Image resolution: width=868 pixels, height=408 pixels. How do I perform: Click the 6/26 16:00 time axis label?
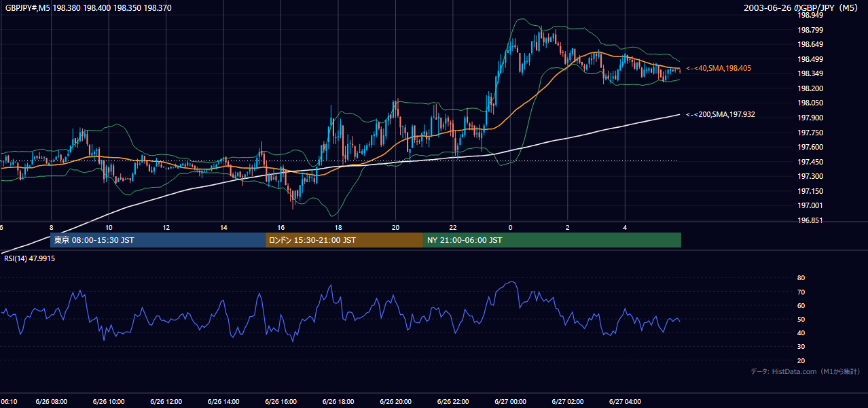tap(281, 402)
